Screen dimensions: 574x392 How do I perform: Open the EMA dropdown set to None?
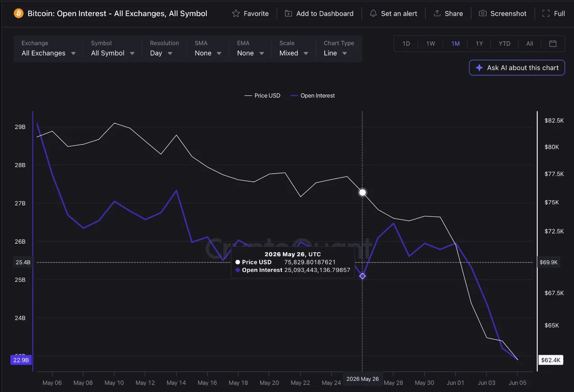(x=250, y=49)
